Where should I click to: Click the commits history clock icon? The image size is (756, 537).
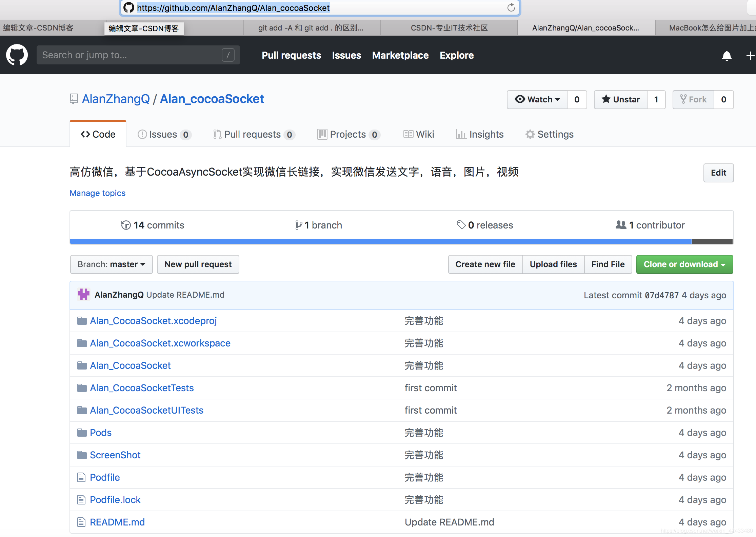point(126,225)
